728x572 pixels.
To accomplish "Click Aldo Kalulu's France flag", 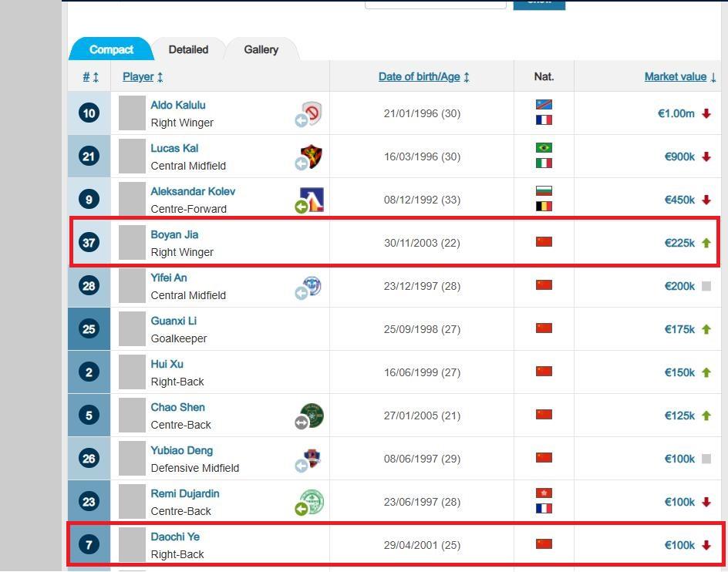I will point(544,119).
